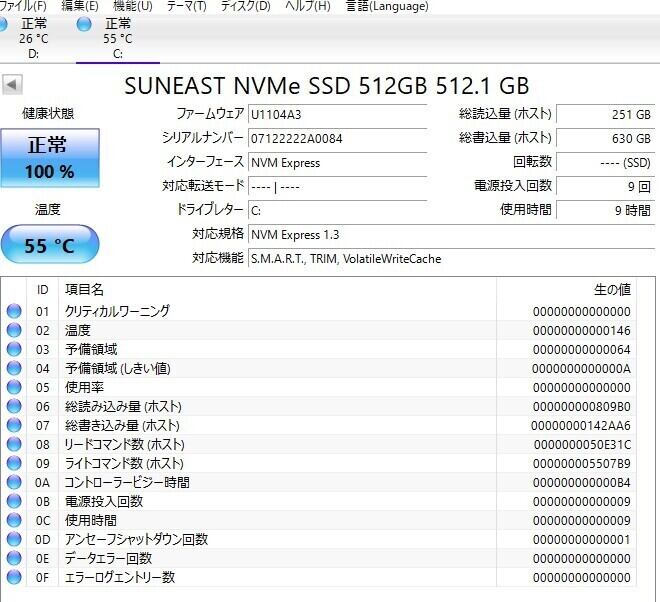Click the 生の値 column header
The width and height of the screenshot is (660, 602).
pyautogui.click(x=567, y=290)
